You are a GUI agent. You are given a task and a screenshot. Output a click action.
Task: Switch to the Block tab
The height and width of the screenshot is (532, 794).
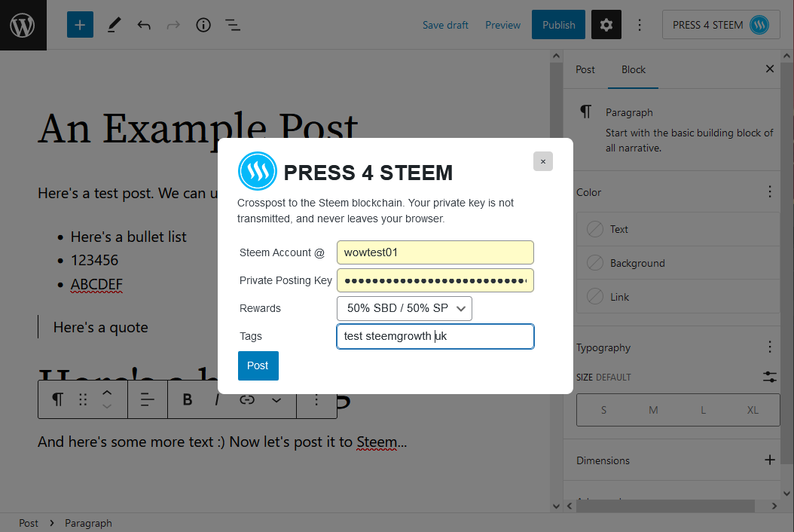633,69
